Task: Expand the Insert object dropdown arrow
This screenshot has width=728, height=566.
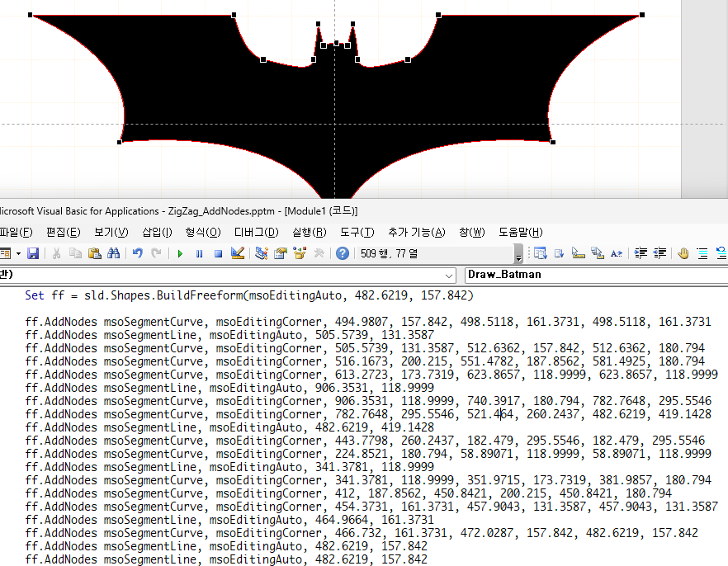Action: coord(18,254)
